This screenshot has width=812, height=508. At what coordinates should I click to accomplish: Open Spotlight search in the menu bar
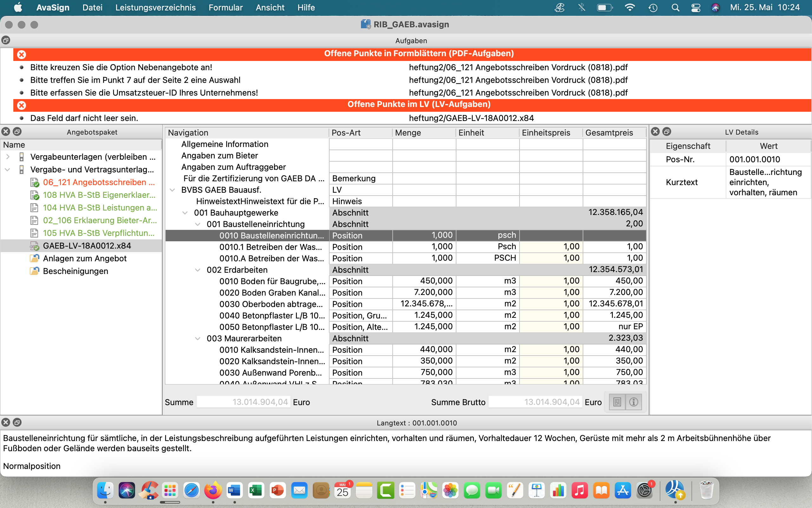pos(675,7)
